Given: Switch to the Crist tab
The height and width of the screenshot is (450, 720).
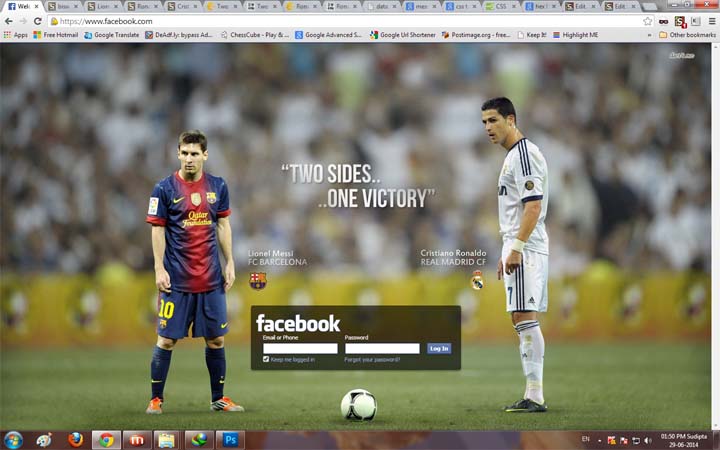Looking at the screenshot, I should point(183,6).
